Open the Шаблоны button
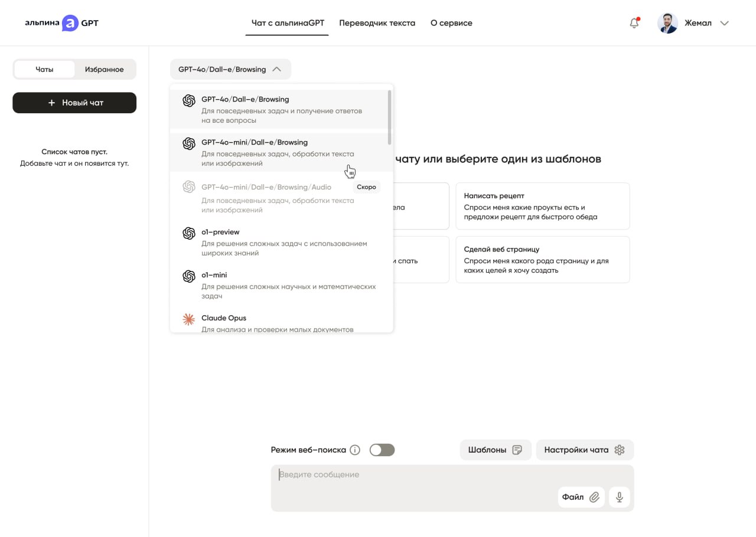This screenshot has width=756, height=537. pyautogui.click(x=496, y=450)
